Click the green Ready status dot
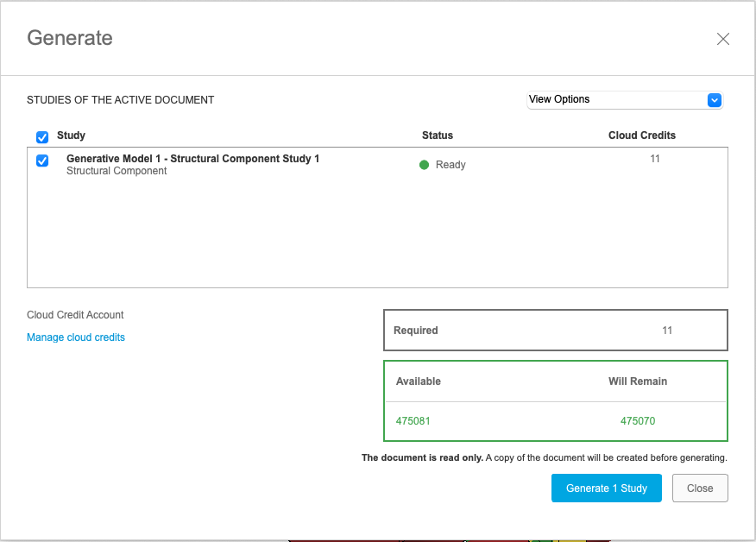Viewport: 756px width, 542px height. [424, 165]
